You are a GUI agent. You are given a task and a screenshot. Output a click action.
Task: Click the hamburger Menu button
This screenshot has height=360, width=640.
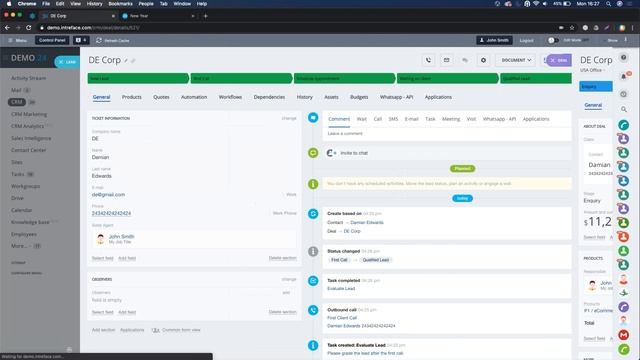coord(18,40)
